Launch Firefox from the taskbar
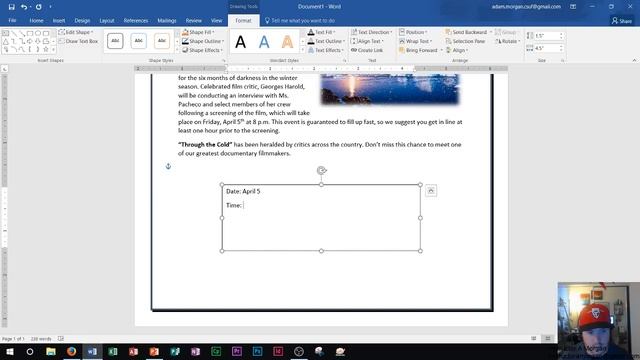This screenshot has height=360, width=640. [x=71, y=351]
